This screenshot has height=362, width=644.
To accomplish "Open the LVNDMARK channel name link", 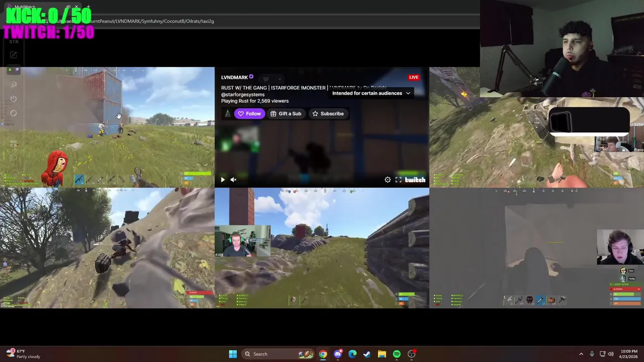I will [x=234, y=77].
